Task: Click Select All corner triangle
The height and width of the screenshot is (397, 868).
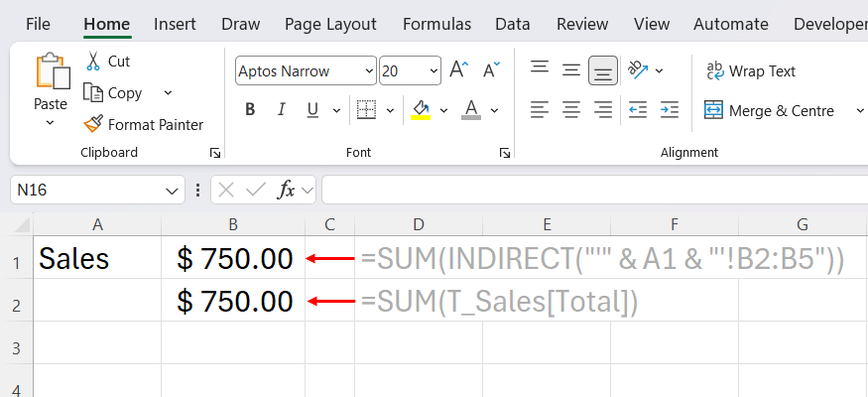Action: coord(21,224)
